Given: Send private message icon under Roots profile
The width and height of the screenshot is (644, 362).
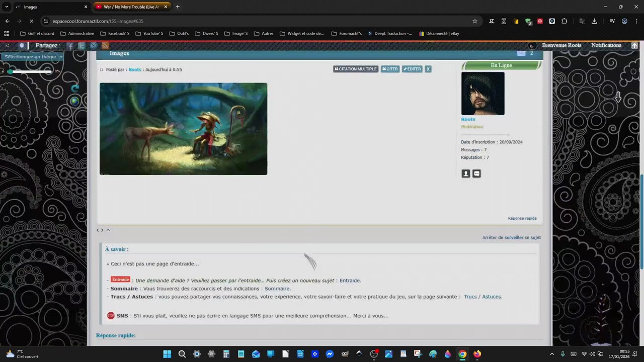Looking at the screenshot, I should point(477,173).
